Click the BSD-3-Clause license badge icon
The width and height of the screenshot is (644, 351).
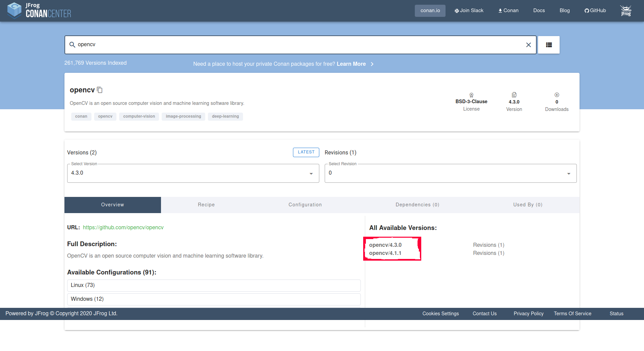471,95
